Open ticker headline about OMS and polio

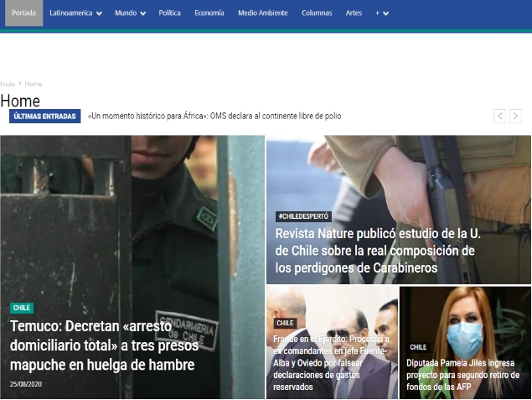(x=214, y=117)
